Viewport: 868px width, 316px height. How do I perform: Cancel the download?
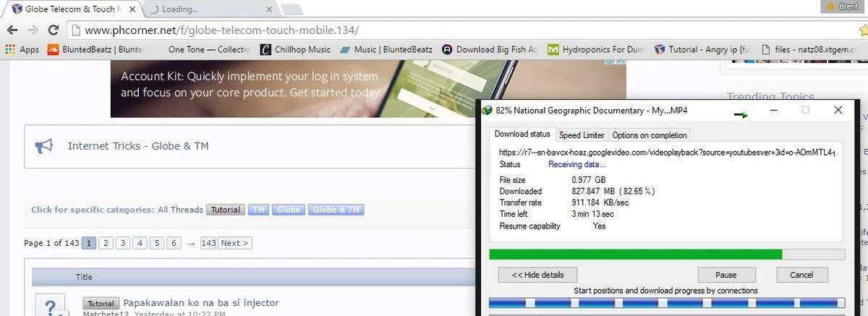(x=801, y=275)
